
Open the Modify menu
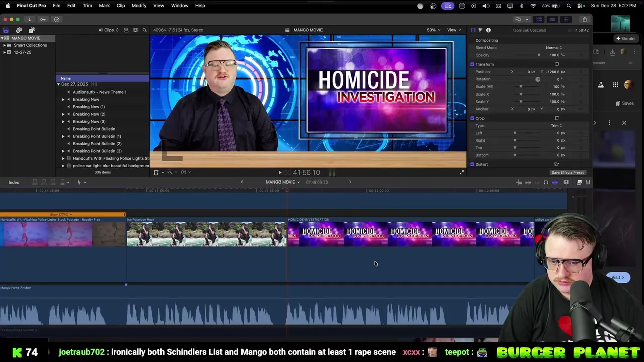coord(139,6)
